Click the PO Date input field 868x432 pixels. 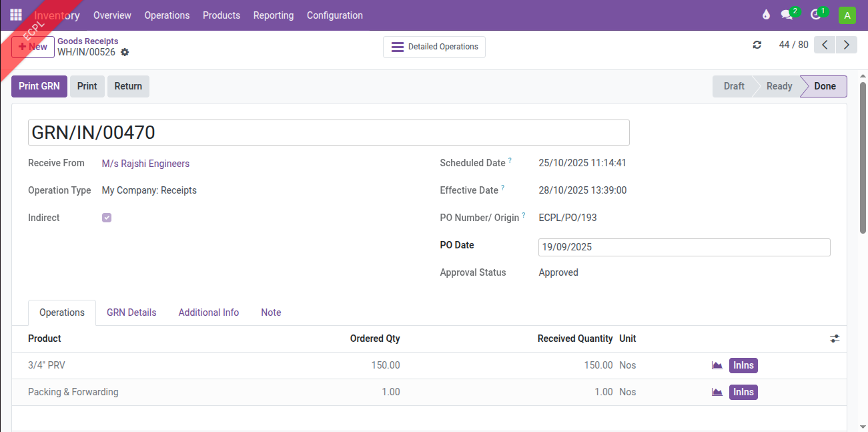(x=684, y=247)
